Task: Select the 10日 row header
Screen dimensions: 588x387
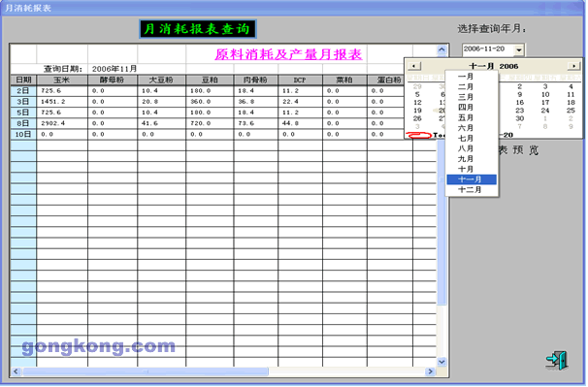Action: (x=23, y=134)
